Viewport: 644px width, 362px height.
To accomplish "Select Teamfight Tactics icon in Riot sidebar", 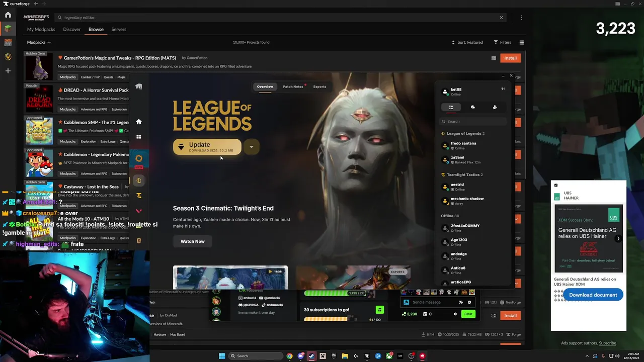I will [139, 196].
